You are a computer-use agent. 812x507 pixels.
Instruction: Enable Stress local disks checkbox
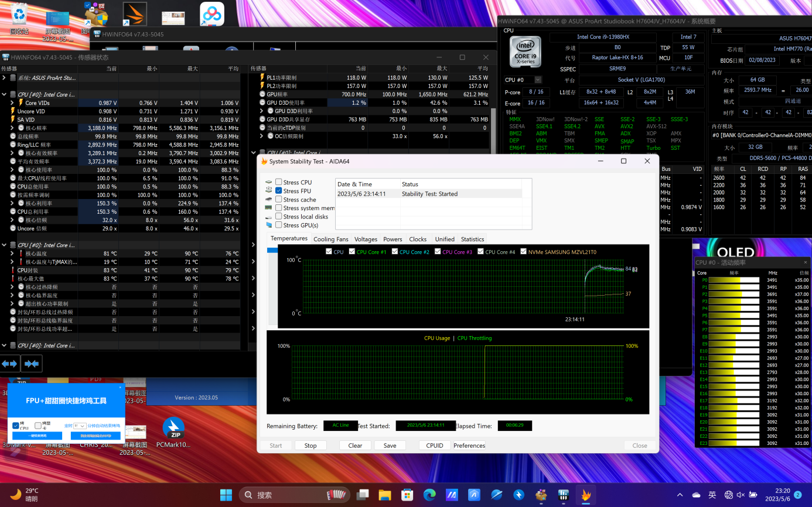point(279,216)
